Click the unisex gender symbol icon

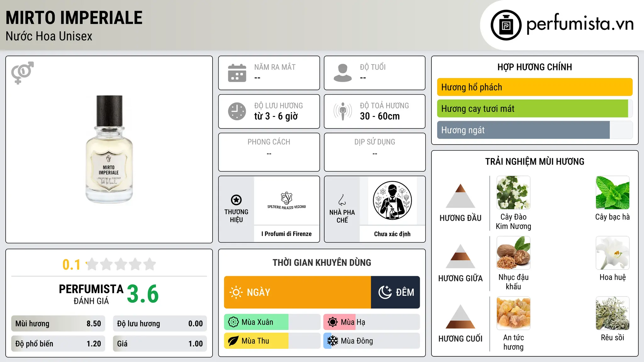pyautogui.click(x=22, y=73)
